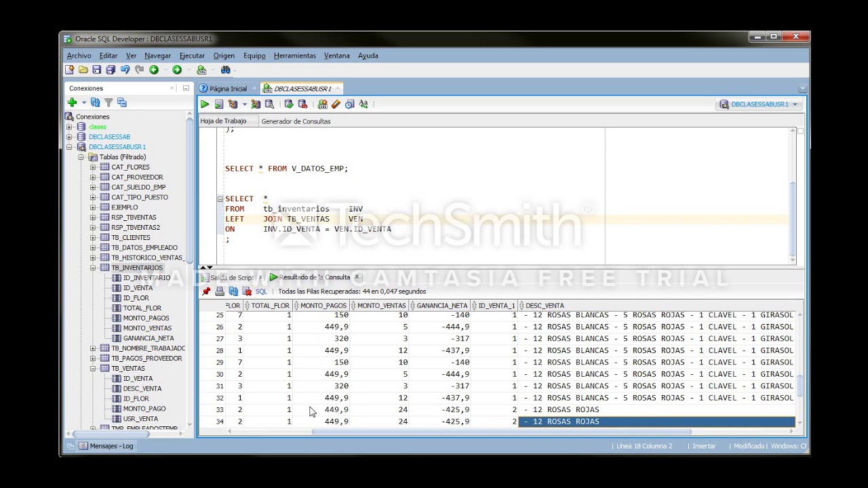The height and width of the screenshot is (488, 868).
Task: Collapse the TB_VENTAS table node
Action: [x=93, y=369]
